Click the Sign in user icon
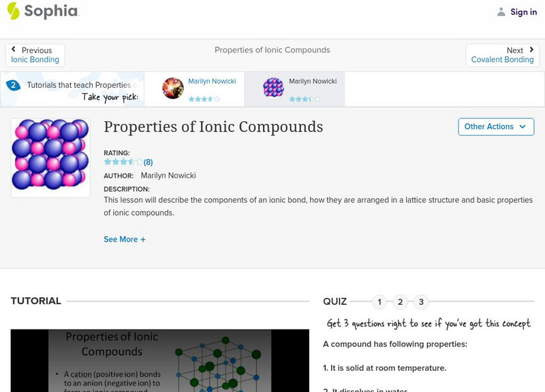This screenshot has width=545, height=392. pyautogui.click(x=501, y=12)
